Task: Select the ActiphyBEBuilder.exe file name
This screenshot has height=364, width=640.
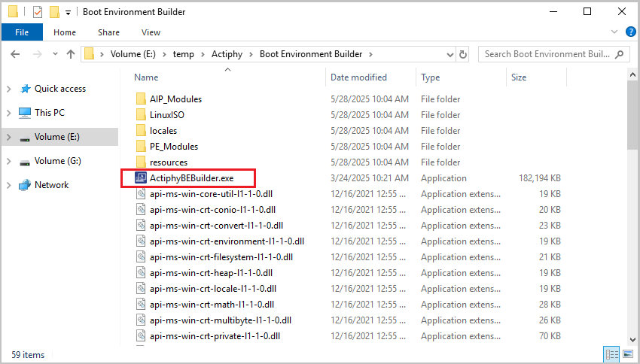Action: pos(191,178)
